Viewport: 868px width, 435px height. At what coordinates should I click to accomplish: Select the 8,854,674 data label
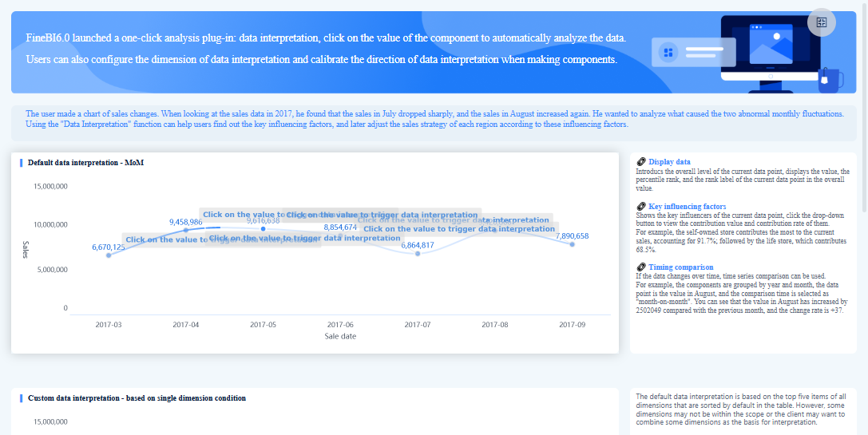(340, 227)
